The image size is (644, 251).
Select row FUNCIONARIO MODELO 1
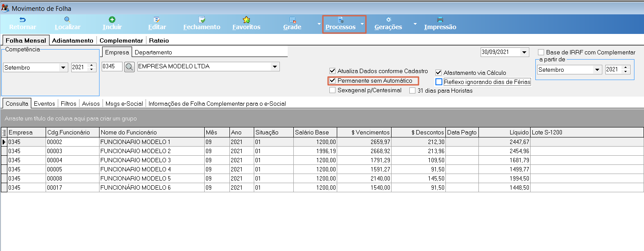(x=322, y=142)
